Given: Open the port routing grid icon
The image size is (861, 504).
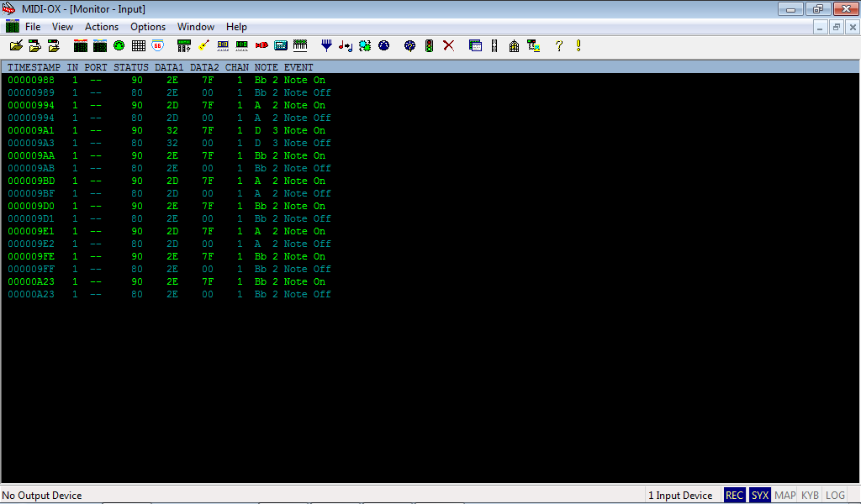Looking at the screenshot, I should point(139,46).
